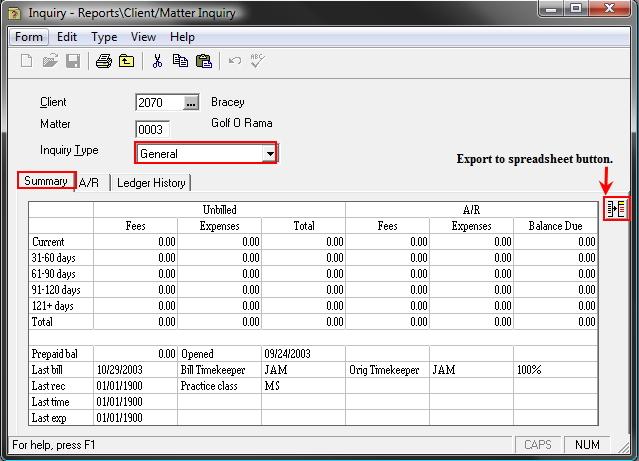Click the Save floppy disk icon
Screen dimensions: 639x461
[x=72, y=61]
